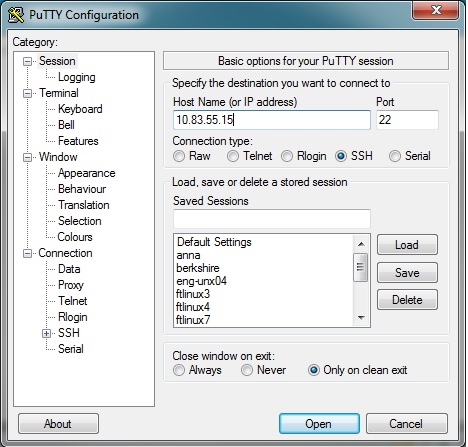Click the Save session button
468x447 pixels.
pyautogui.click(x=407, y=273)
